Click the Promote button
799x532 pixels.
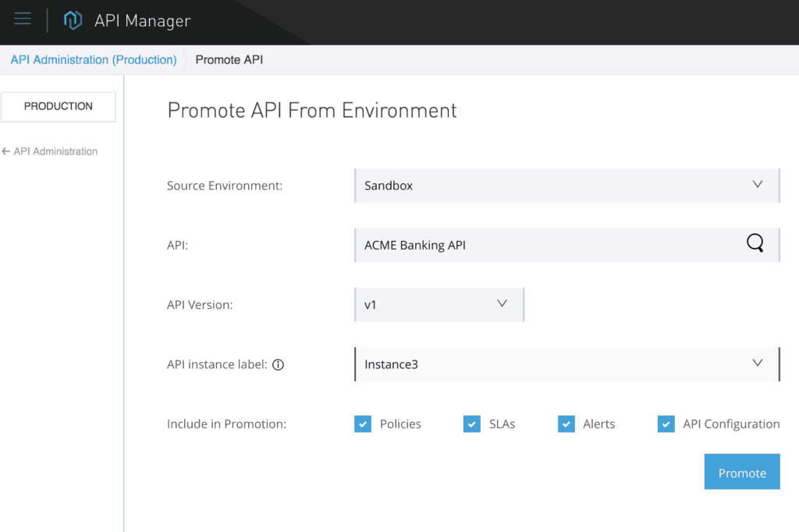coord(741,472)
